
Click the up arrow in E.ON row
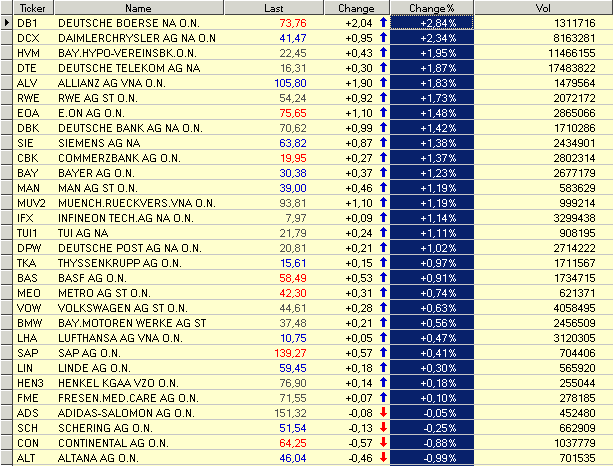click(383, 113)
